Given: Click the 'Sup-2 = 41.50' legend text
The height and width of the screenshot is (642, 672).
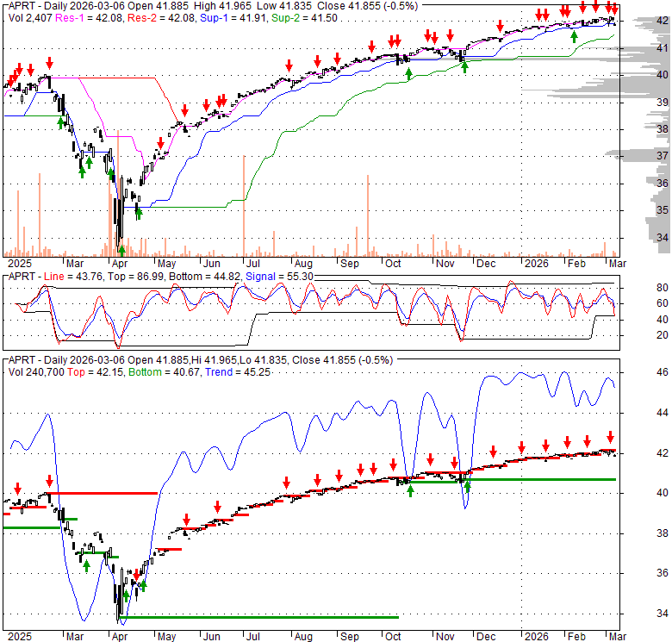Looking at the screenshot, I should coord(305,18).
